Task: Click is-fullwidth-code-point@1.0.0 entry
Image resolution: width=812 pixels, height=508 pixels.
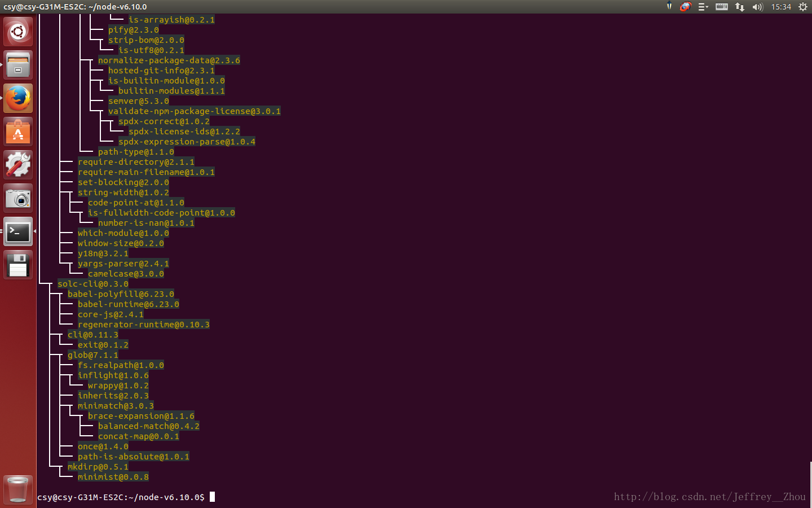Action: 161,213
